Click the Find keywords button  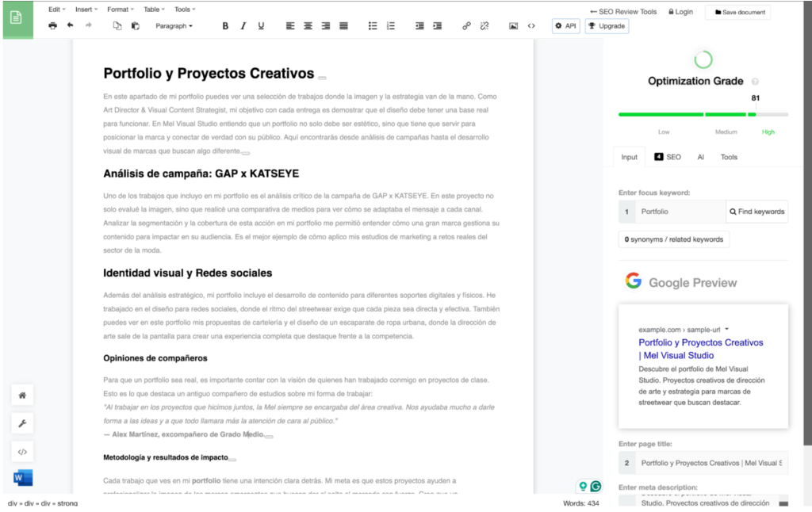(x=756, y=212)
